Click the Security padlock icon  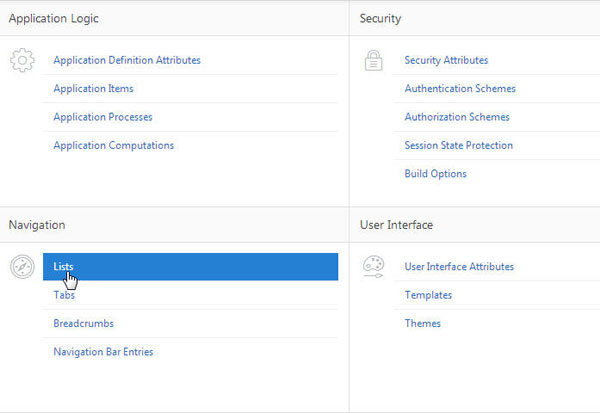373,60
